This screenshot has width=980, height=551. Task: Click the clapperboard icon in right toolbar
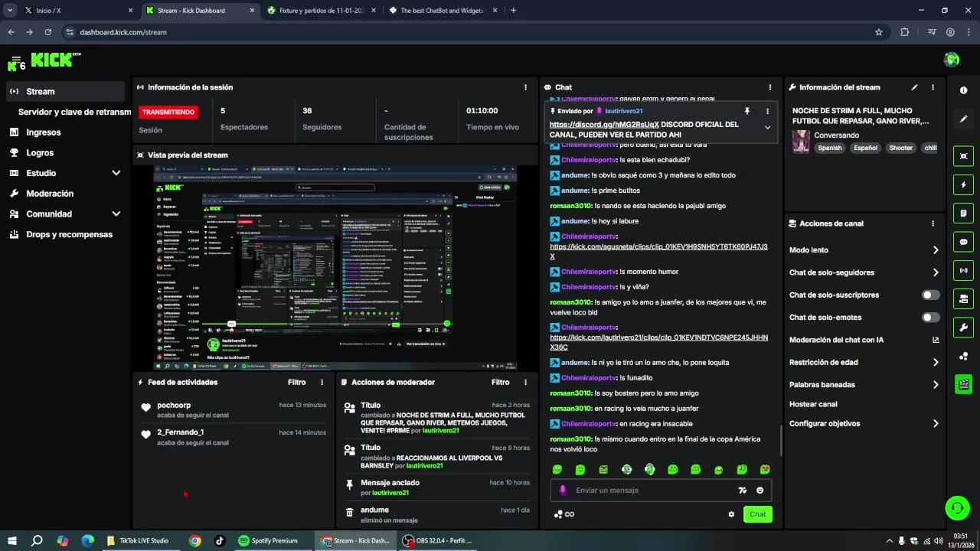(963, 384)
